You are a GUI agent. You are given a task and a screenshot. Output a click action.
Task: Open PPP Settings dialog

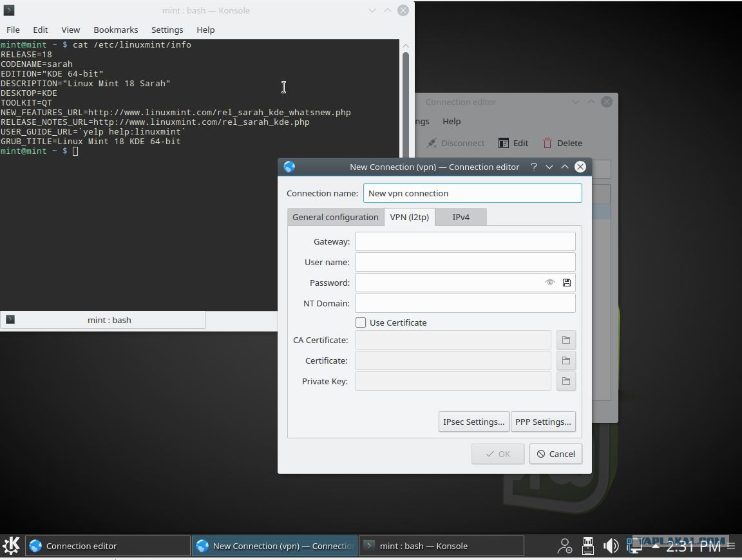click(543, 422)
